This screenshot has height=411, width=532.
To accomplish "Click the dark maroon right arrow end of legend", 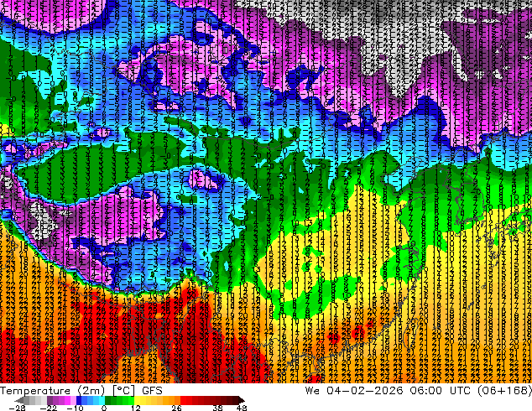I will pos(241,400).
